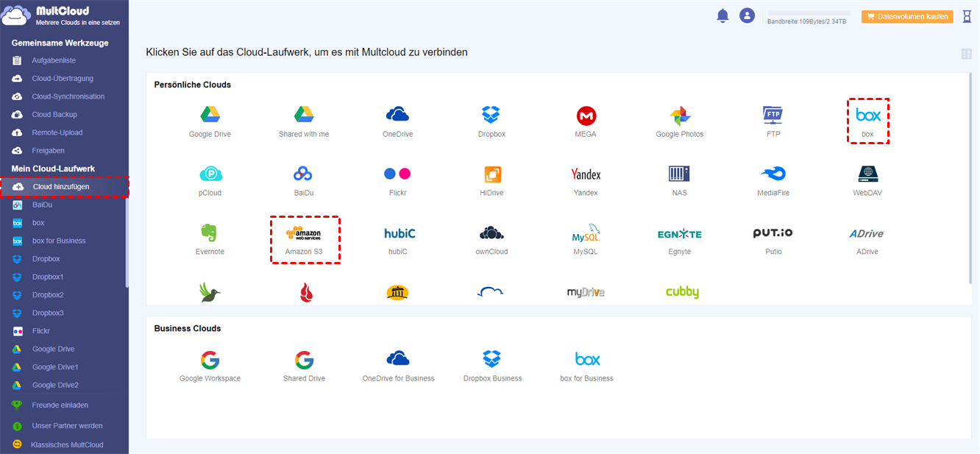Pick the FTP cloud option
This screenshot has height=454, width=980.
773,121
